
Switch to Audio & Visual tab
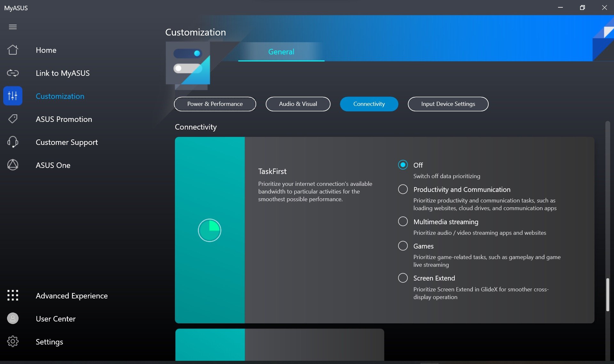point(298,104)
